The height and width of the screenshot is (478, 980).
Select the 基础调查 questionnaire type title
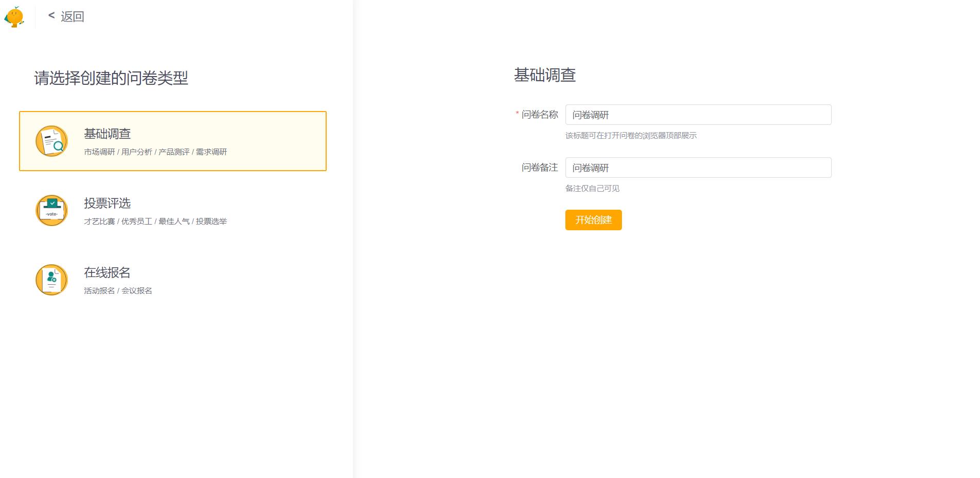point(107,134)
